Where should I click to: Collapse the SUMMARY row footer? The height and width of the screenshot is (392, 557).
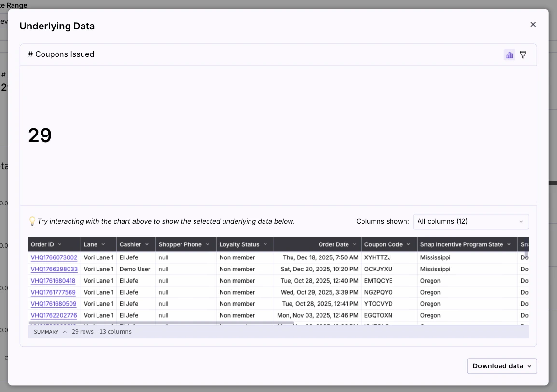[x=65, y=331]
